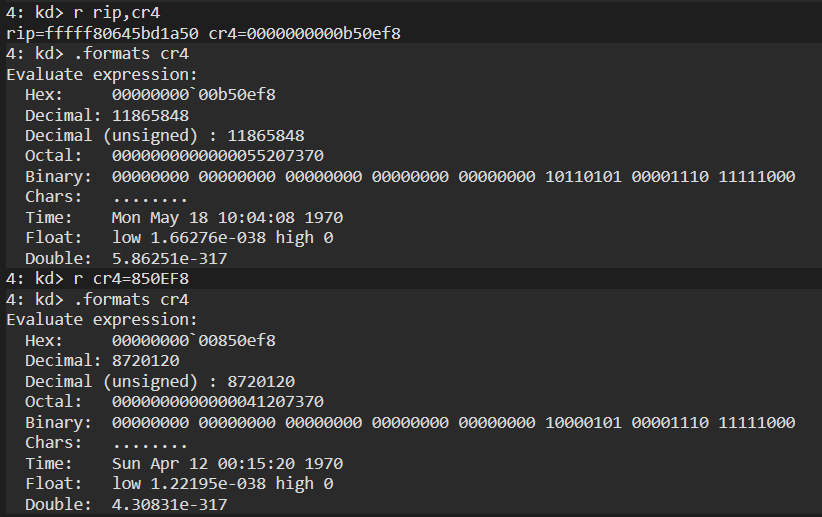Click the second '.formats cr4' command

[x=132, y=299]
